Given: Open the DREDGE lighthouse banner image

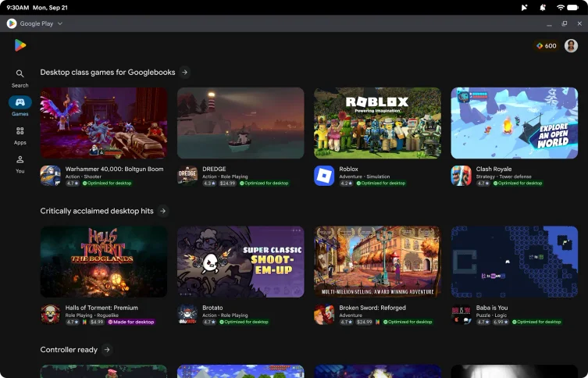Looking at the screenshot, I should [x=241, y=123].
